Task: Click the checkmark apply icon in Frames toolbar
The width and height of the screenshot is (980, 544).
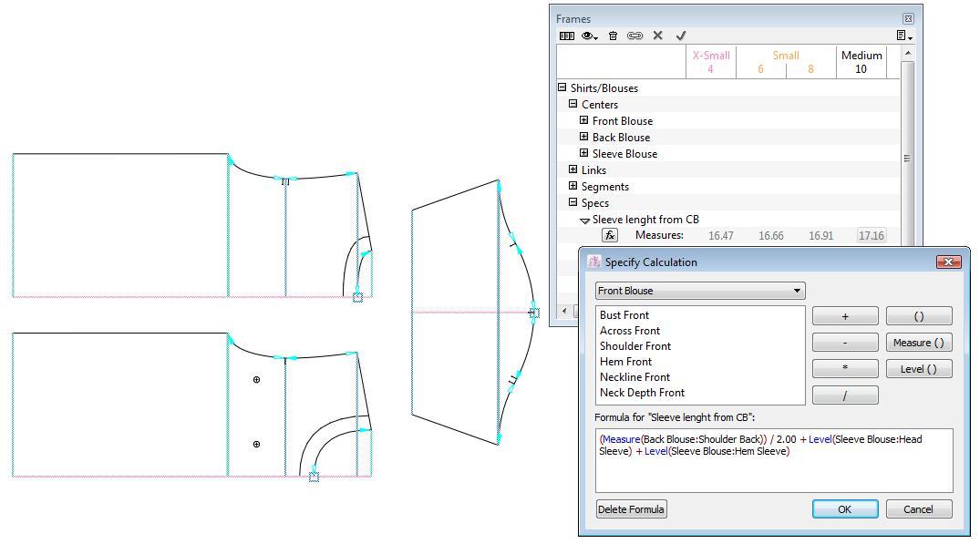Action: pos(681,36)
